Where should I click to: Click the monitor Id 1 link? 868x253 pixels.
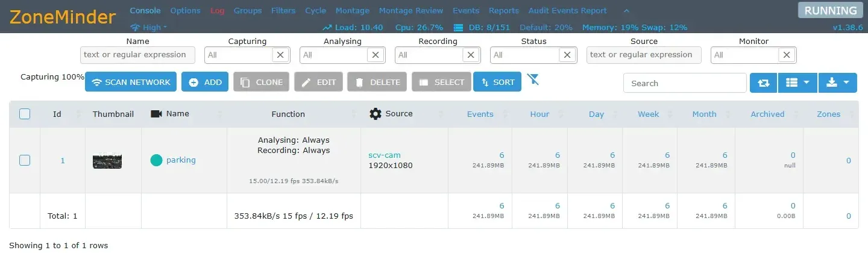63,160
